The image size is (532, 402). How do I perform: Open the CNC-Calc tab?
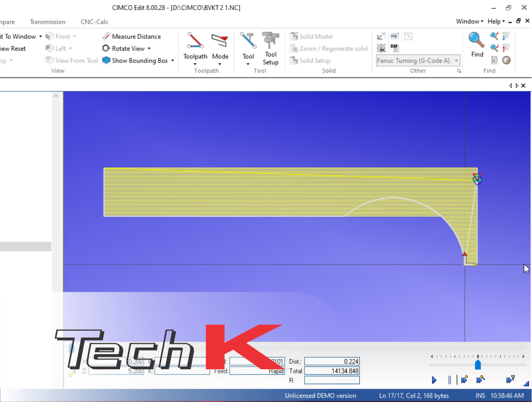tap(94, 22)
